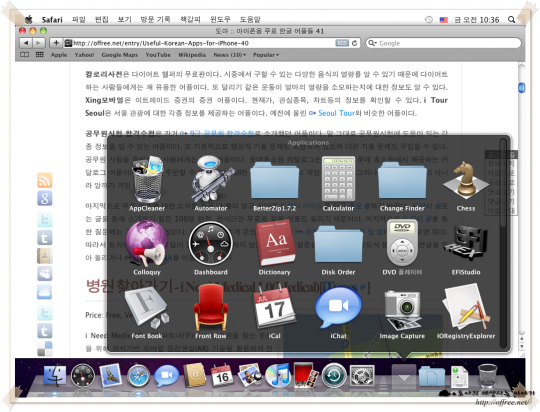Viewport: 540px width, 412px height.
Task: Open the BetterZip1.7.2 folder in the stack
Action: coord(274,186)
